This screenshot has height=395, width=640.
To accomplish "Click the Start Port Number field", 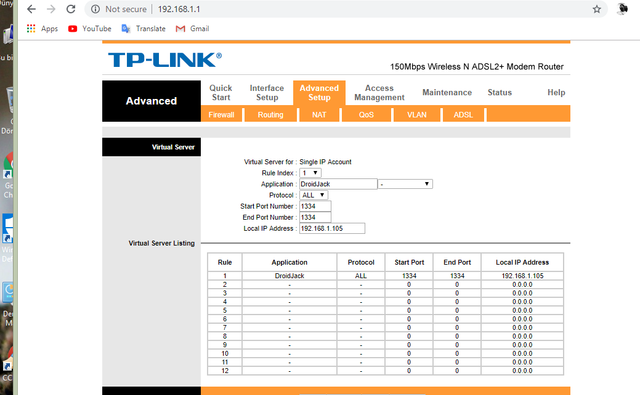I will pos(315,206).
